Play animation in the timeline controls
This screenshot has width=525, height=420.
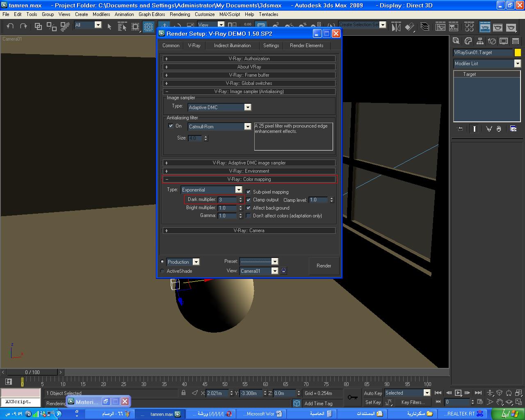458,393
